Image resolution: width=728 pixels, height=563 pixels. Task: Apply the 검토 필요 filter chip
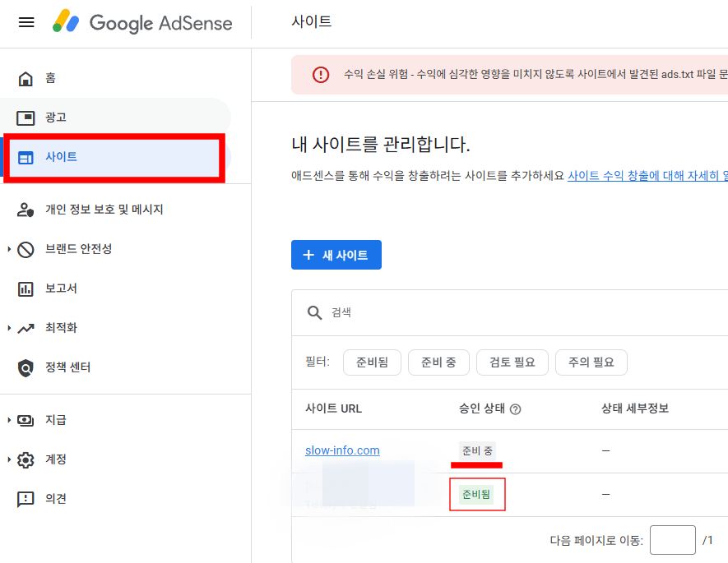coord(512,362)
